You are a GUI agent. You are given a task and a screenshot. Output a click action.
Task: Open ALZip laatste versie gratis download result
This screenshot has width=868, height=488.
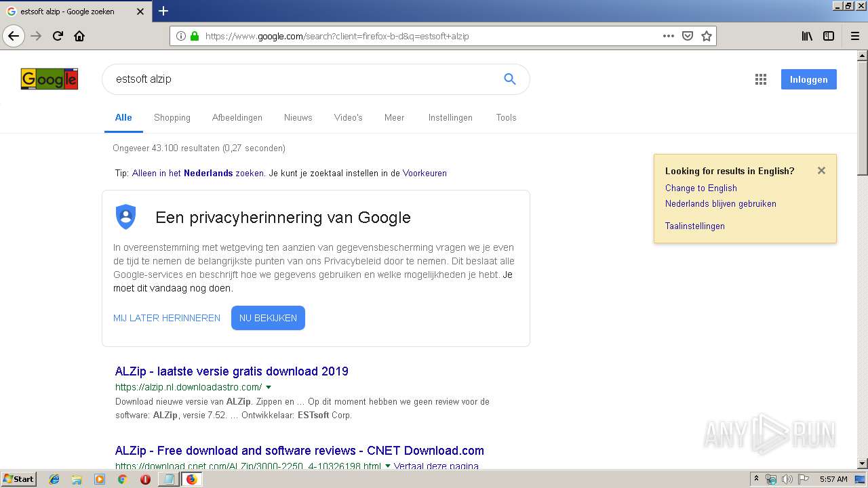click(232, 371)
